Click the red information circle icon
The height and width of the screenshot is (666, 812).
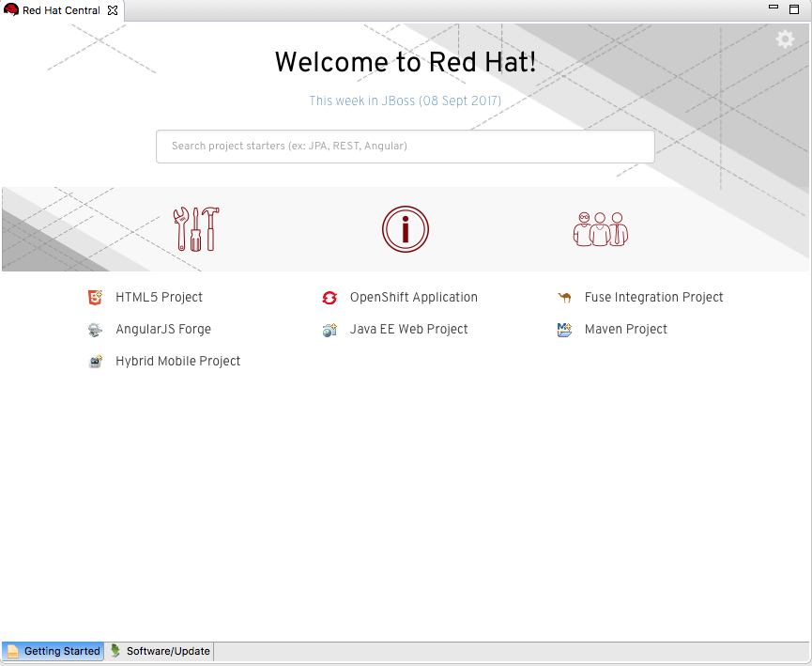point(405,228)
